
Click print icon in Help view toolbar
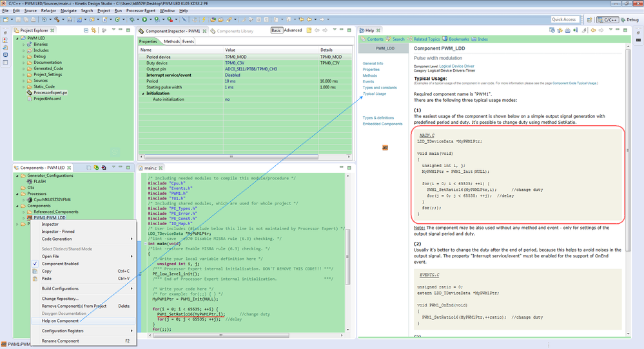(x=567, y=30)
